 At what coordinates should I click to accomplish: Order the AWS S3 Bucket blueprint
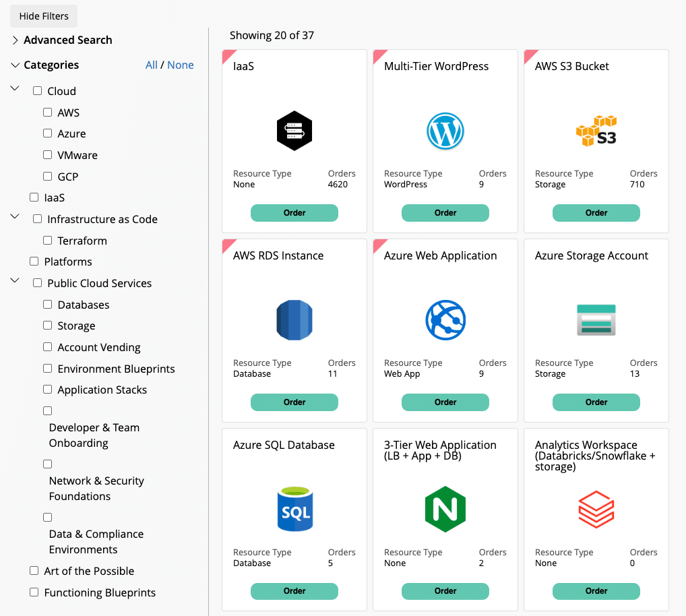[x=596, y=212]
